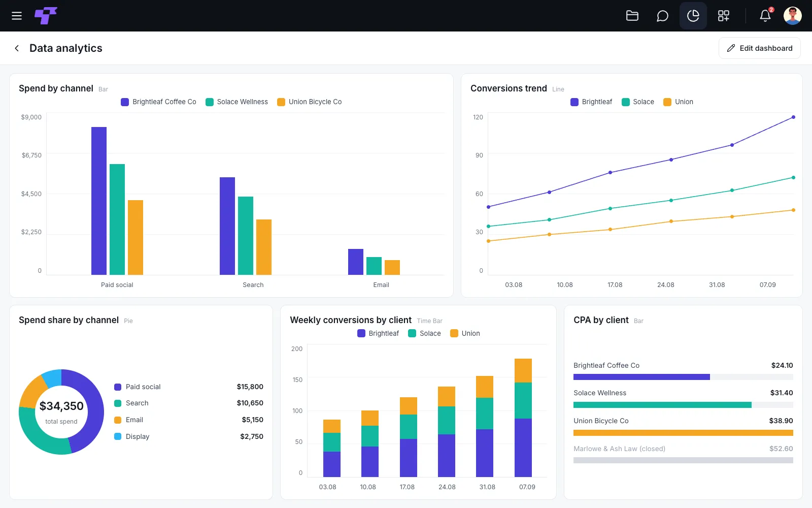Click the CPA by client title

point(601,320)
